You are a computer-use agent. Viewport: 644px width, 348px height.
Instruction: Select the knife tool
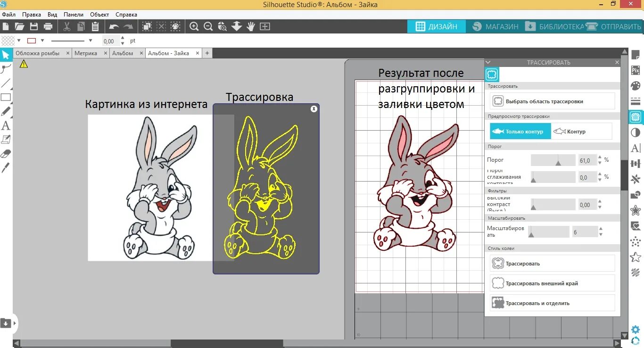[6, 167]
